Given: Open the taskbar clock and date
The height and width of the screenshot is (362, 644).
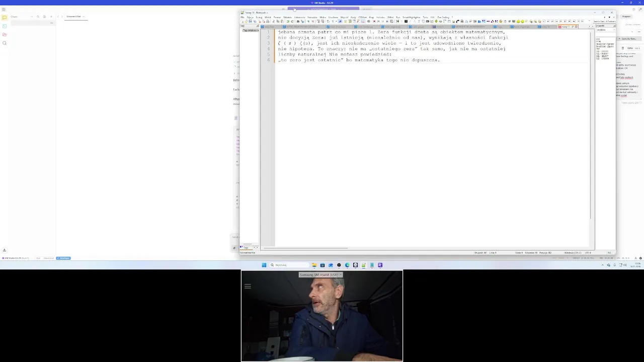Looking at the screenshot, I should point(635,265).
